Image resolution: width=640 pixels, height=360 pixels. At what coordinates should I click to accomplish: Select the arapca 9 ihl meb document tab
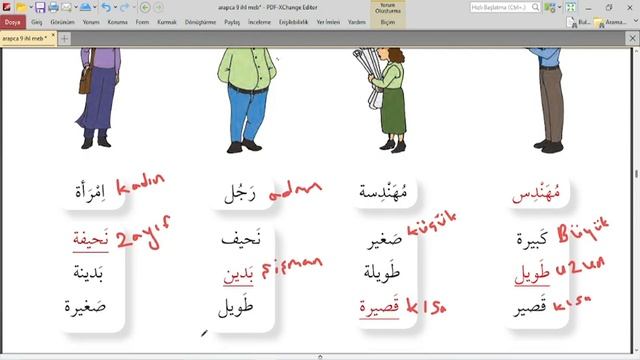pos(24,38)
